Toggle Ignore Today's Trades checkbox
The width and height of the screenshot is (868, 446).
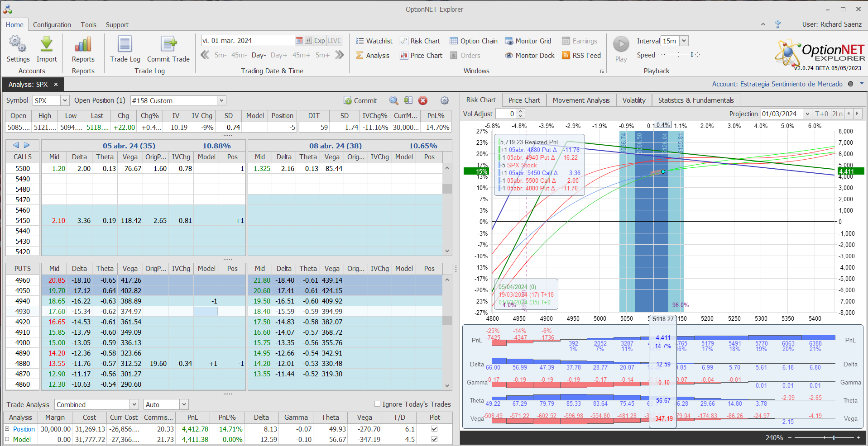[x=377, y=404]
